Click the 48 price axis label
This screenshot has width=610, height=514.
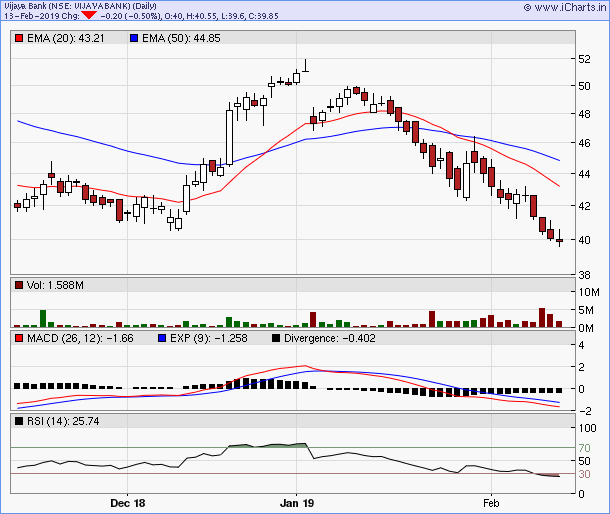pos(584,114)
